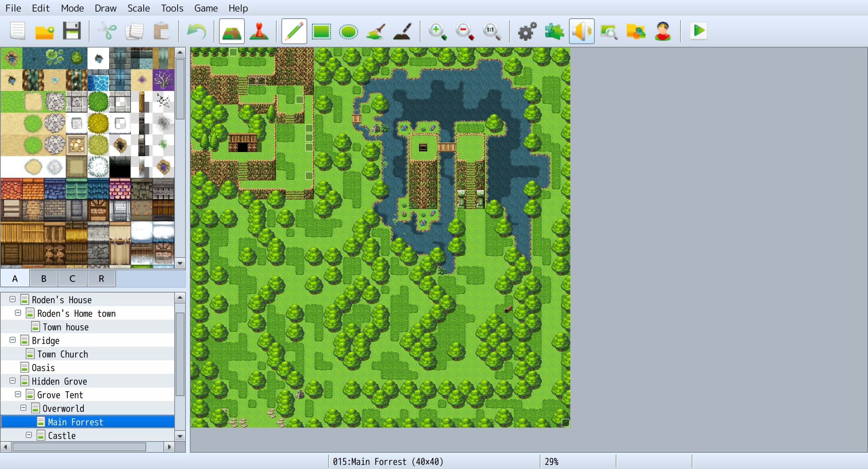Collapse the Hidden Grove map node

pyautogui.click(x=13, y=381)
